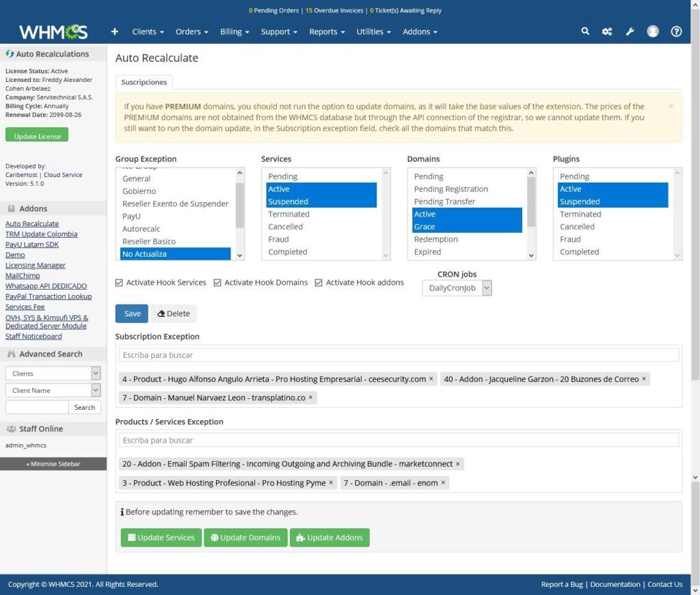Select Pending Transfer in Domains list

click(x=467, y=202)
